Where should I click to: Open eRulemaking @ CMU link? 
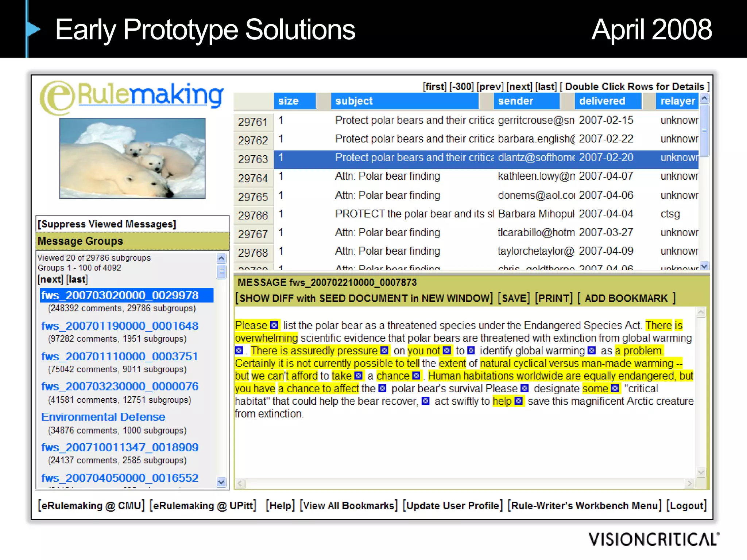click(x=91, y=505)
